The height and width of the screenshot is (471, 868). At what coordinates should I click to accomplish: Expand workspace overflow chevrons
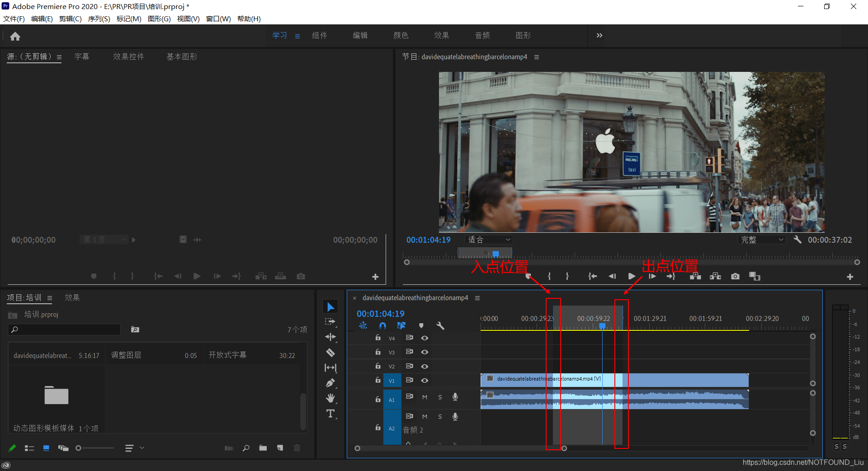(x=599, y=35)
